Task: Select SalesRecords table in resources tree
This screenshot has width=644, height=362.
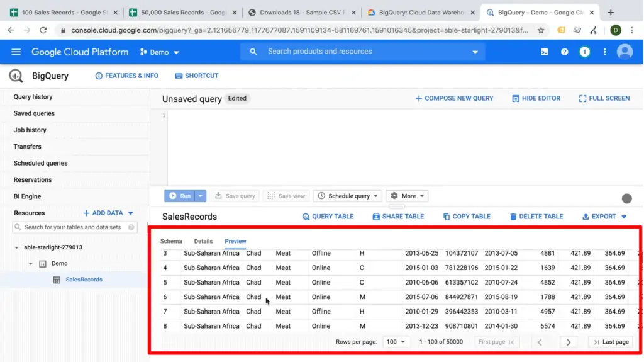Action: 84,280
